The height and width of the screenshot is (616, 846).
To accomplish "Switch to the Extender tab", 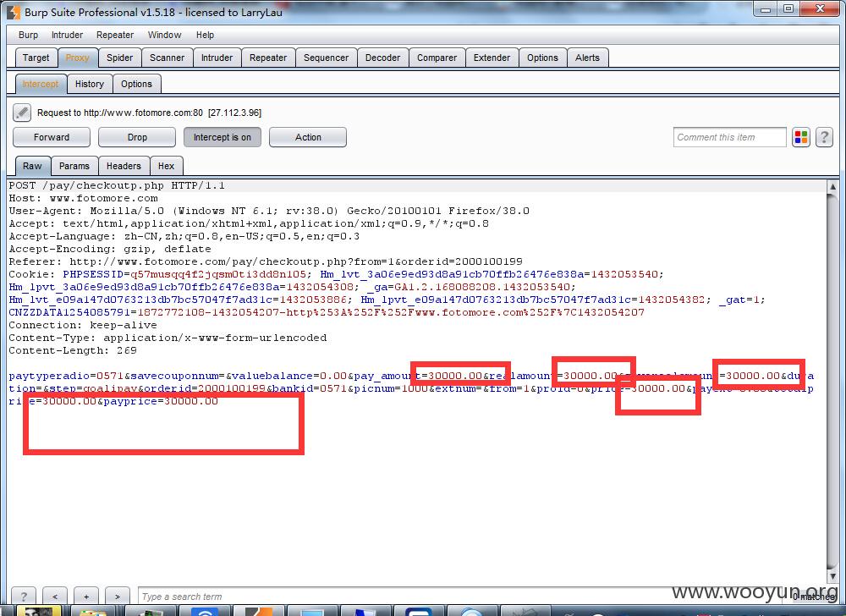I will [492, 58].
